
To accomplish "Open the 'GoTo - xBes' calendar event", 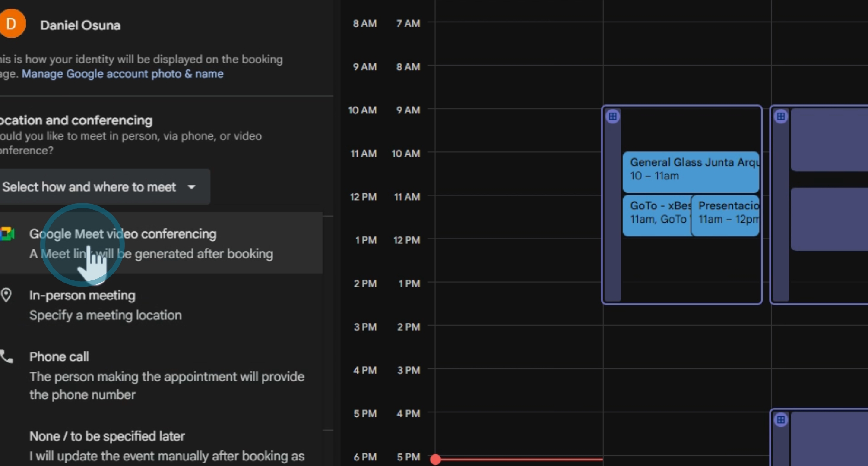I will point(657,215).
